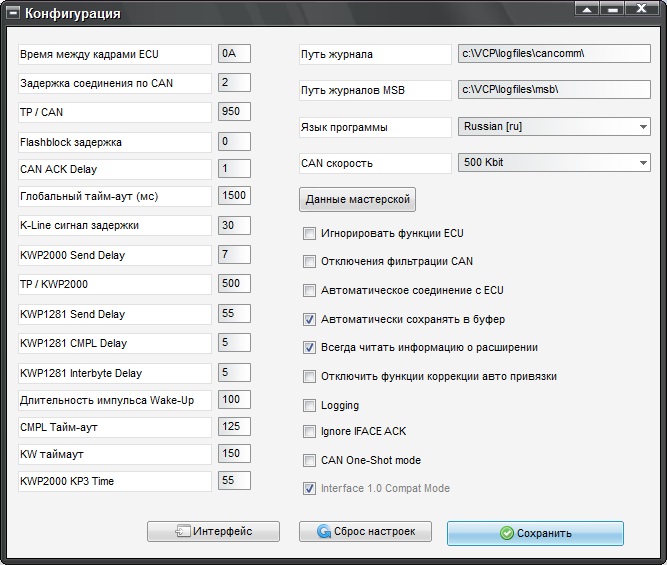Focus the KWP2000 KP3 Time field
Screen dimensions: 667x565
(234, 481)
